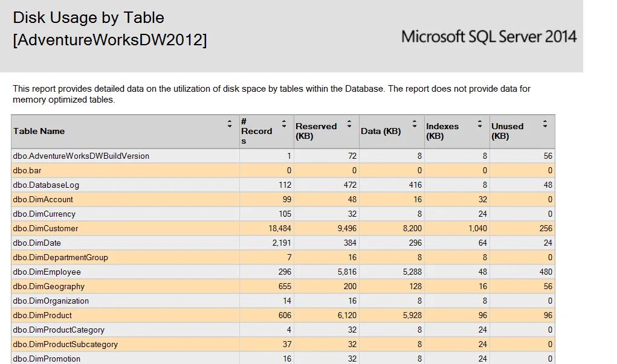617x364 pixels.
Task: Select dbo.DimProduct table name
Action: point(42,315)
